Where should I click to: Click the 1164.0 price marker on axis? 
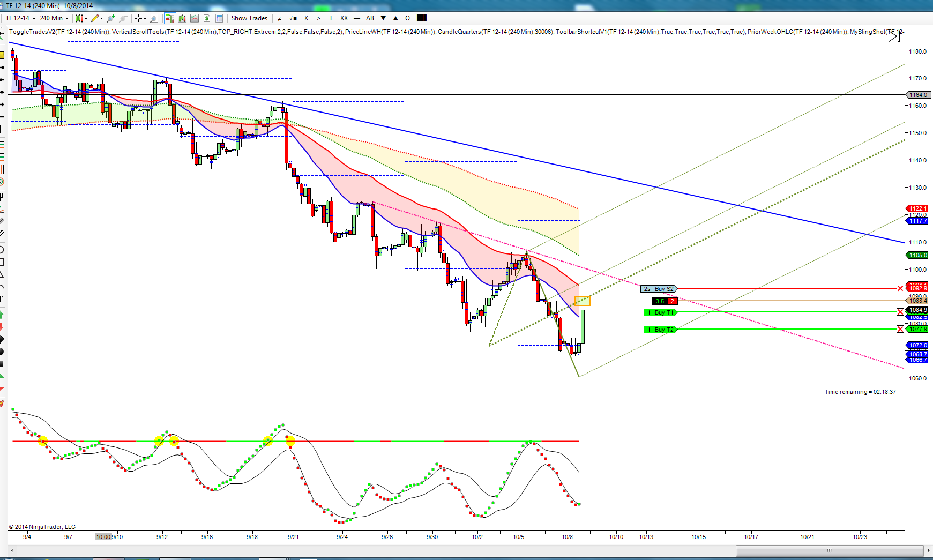pos(918,95)
